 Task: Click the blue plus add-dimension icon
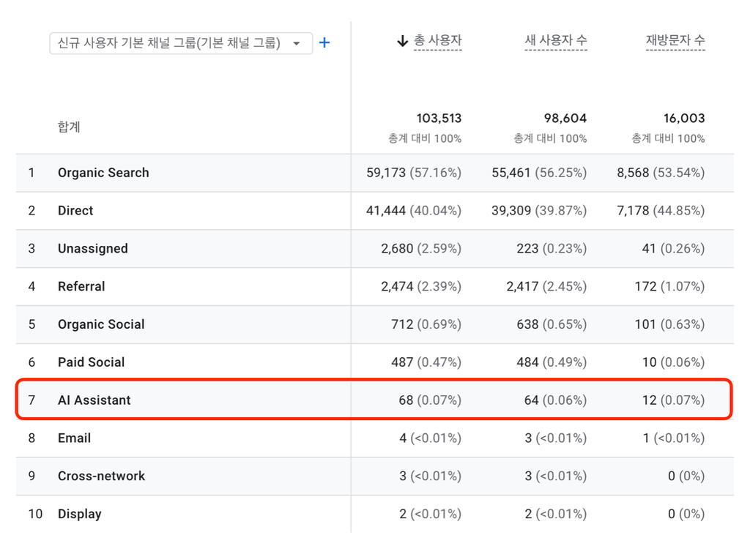point(324,43)
